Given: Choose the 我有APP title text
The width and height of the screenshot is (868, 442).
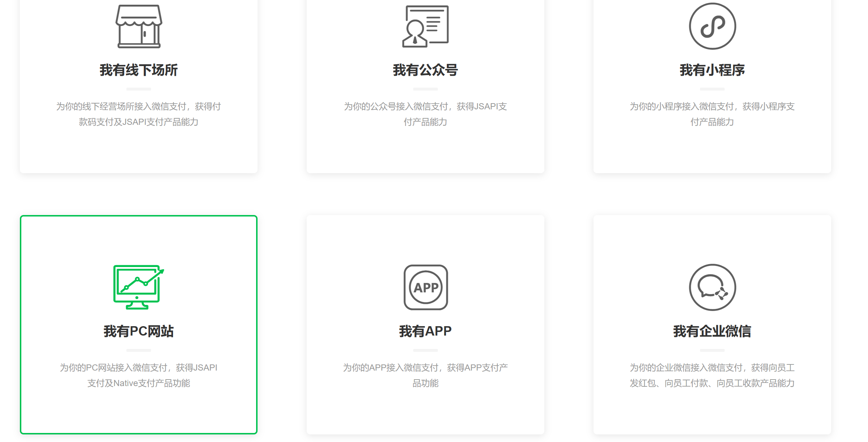Looking at the screenshot, I should pos(425,331).
